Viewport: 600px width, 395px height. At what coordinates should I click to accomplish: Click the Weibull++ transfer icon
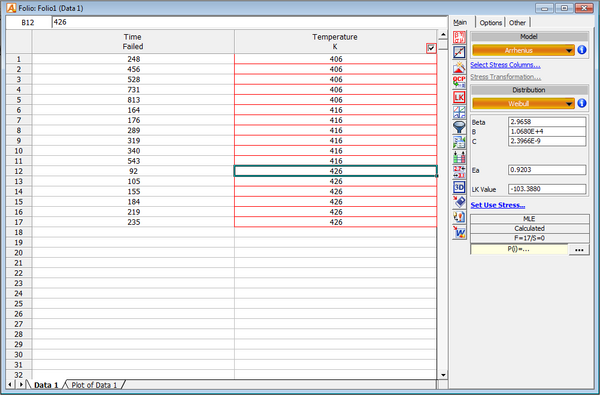click(459, 232)
